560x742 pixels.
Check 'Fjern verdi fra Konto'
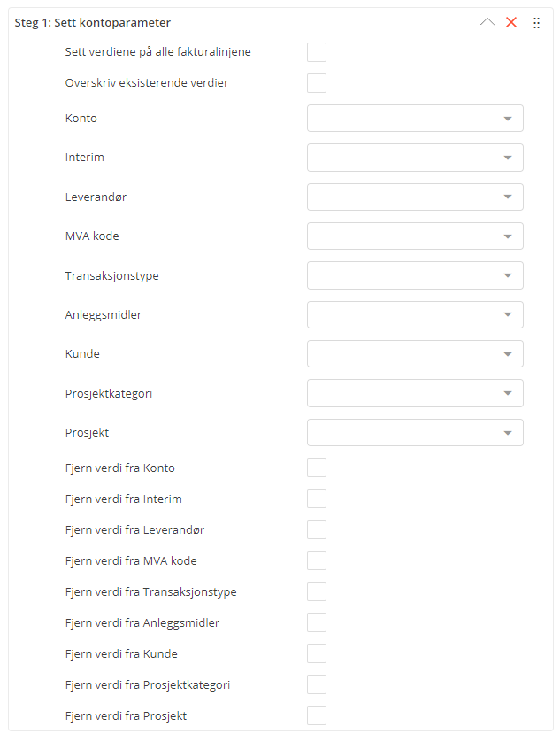[317, 468]
